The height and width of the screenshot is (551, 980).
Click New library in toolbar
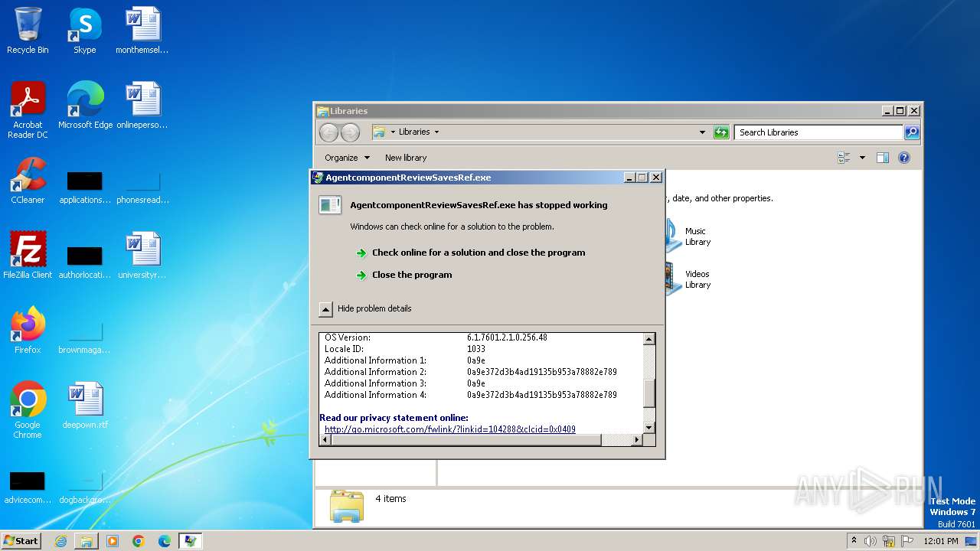[406, 158]
